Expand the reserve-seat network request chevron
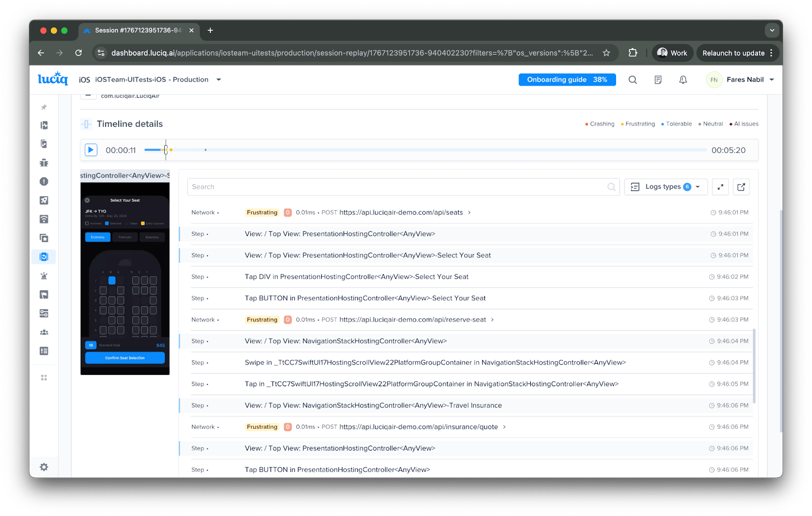 (x=492, y=320)
